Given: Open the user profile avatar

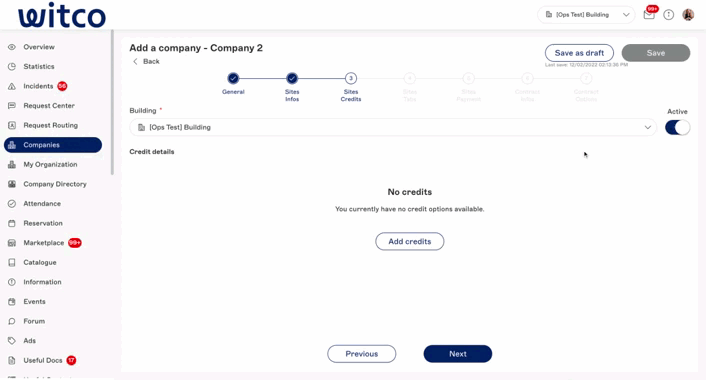Looking at the screenshot, I should (688, 15).
